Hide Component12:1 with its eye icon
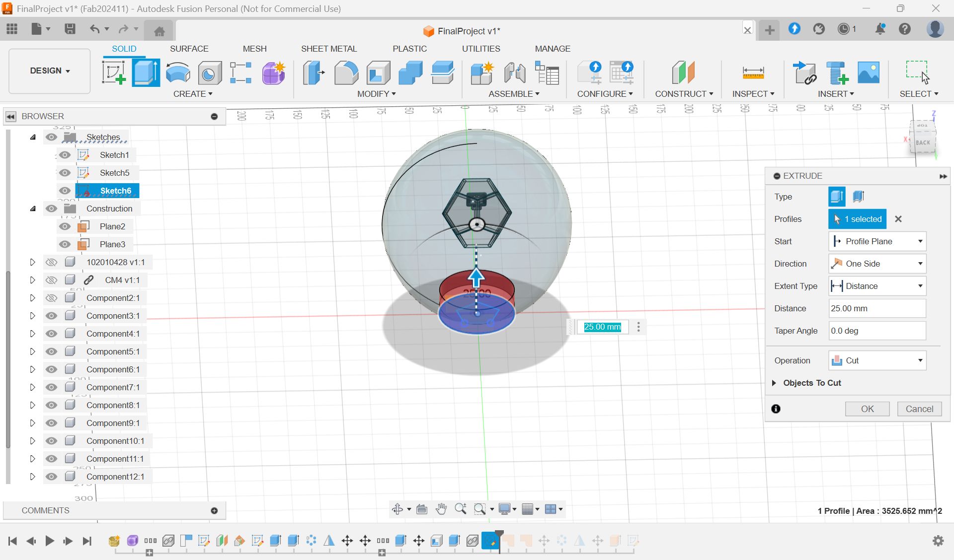This screenshot has height=560, width=954. click(51, 477)
